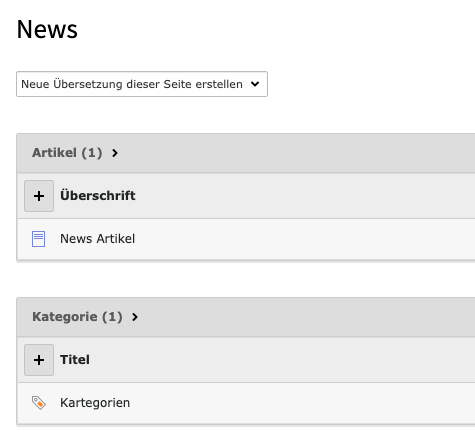This screenshot has height=441, width=475.
Task: Open the Kategorie (1) table title link
Action: (x=77, y=317)
